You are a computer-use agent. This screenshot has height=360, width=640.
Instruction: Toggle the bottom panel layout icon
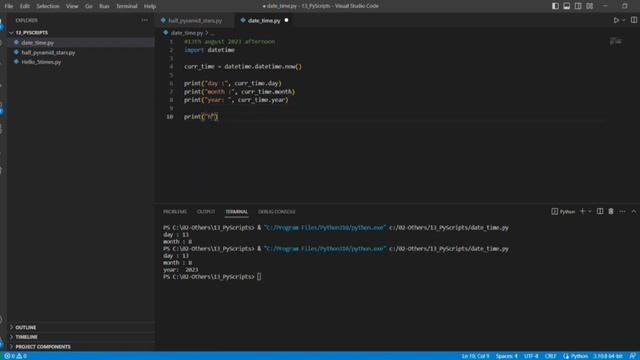click(567, 6)
